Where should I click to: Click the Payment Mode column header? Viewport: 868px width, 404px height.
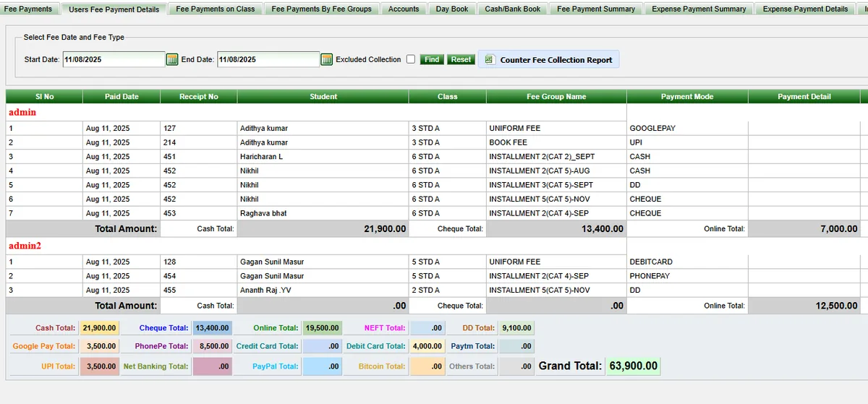tap(687, 96)
